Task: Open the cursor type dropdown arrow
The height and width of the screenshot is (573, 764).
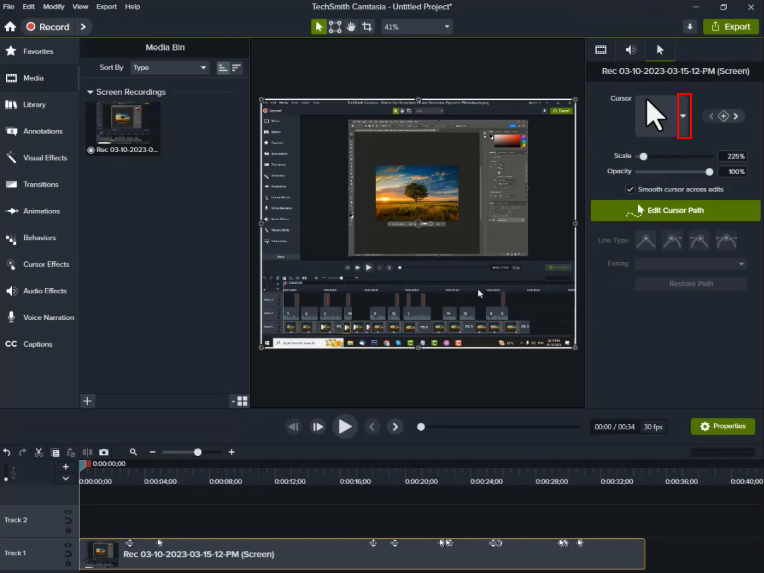Action: click(684, 116)
